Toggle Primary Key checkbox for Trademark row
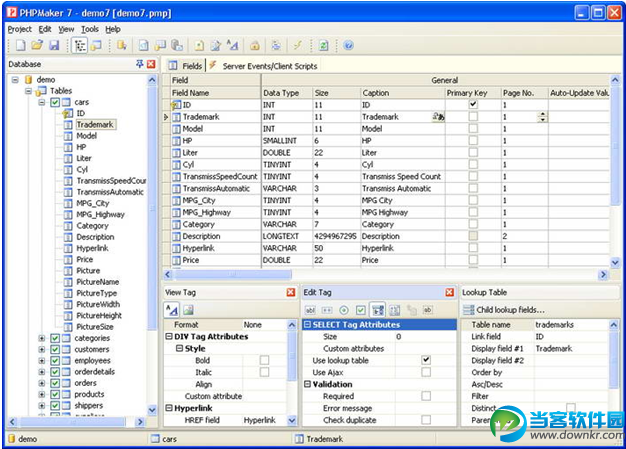 tap(473, 117)
